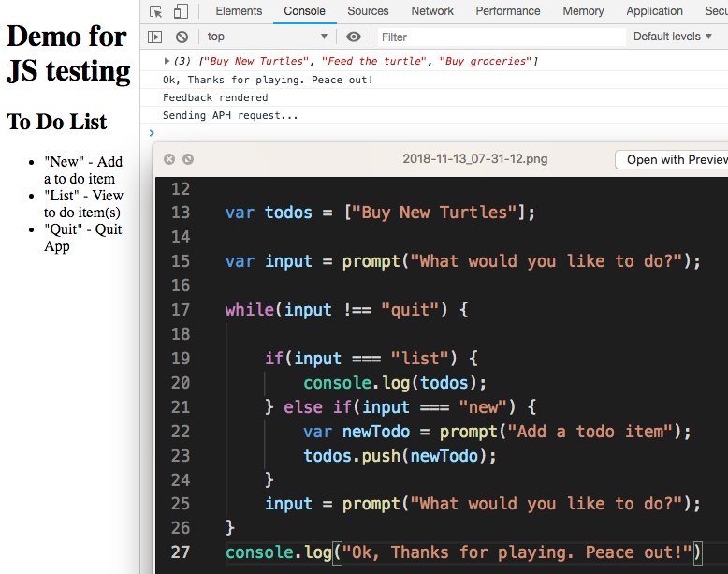
Task: Click the 'Sending APH request...' log line
Action: coord(230,115)
